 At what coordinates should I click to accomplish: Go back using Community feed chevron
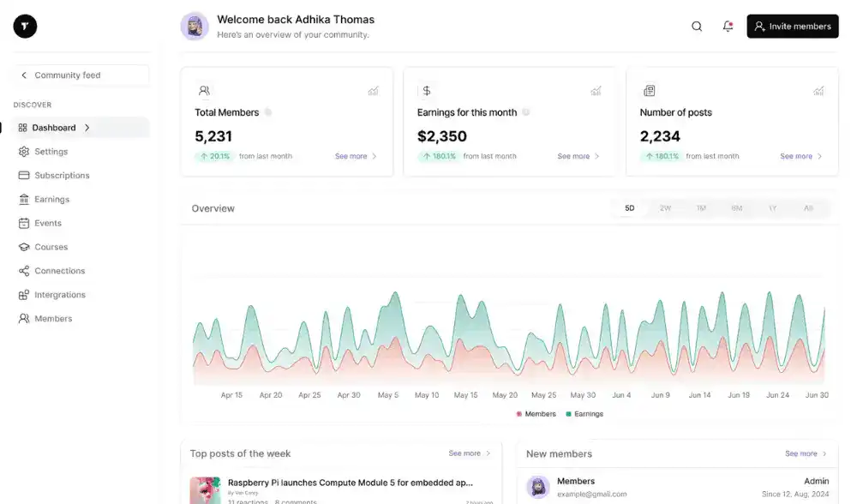tap(24, 75)
